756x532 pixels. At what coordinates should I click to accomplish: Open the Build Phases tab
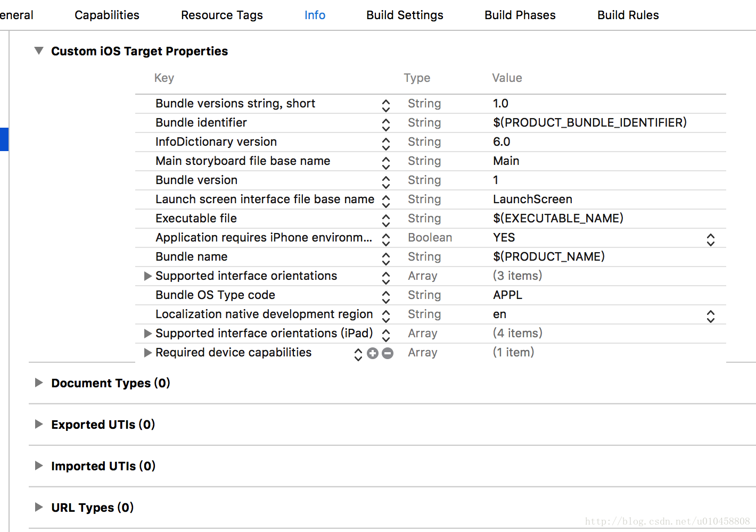[x=520, y=15]
